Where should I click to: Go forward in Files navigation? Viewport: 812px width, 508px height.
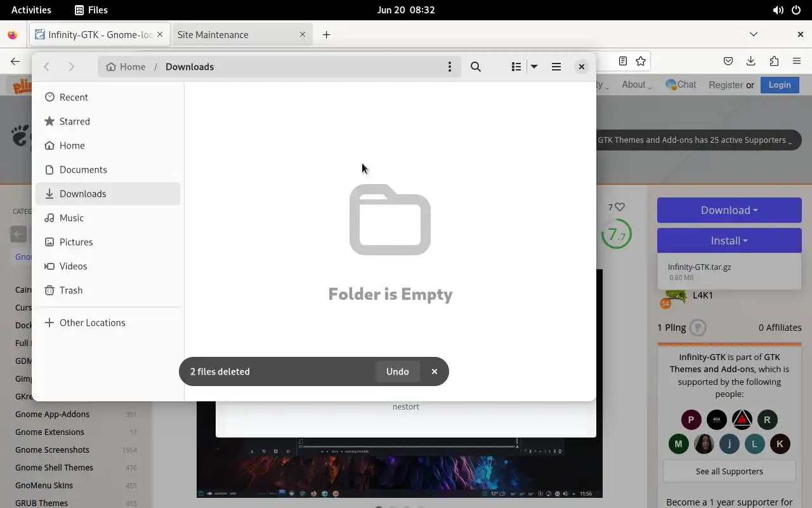pos(71,67)
